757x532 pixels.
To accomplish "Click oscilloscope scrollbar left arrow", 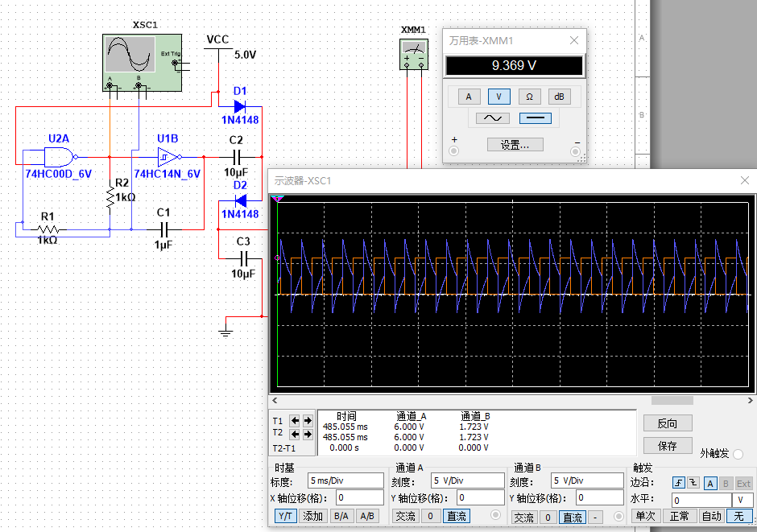I will click(x=275, y=400).
